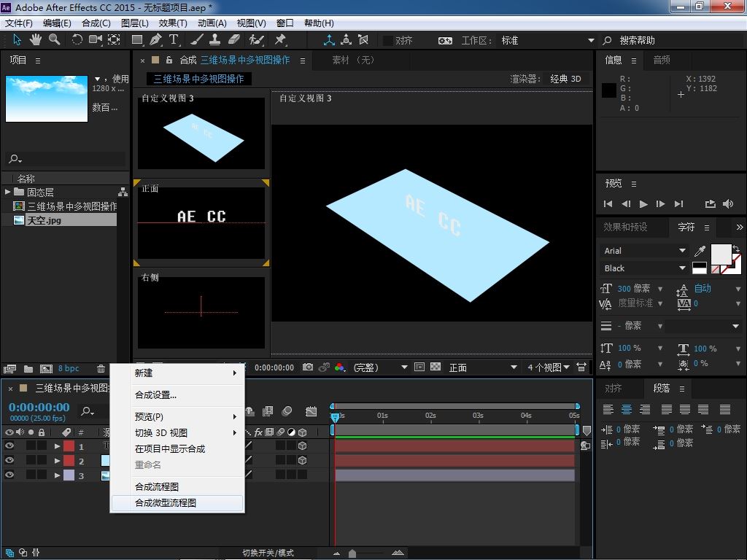Select the Pen tool
The height and width of the screenshot is (560, 747).
click(x=155, y=40)
